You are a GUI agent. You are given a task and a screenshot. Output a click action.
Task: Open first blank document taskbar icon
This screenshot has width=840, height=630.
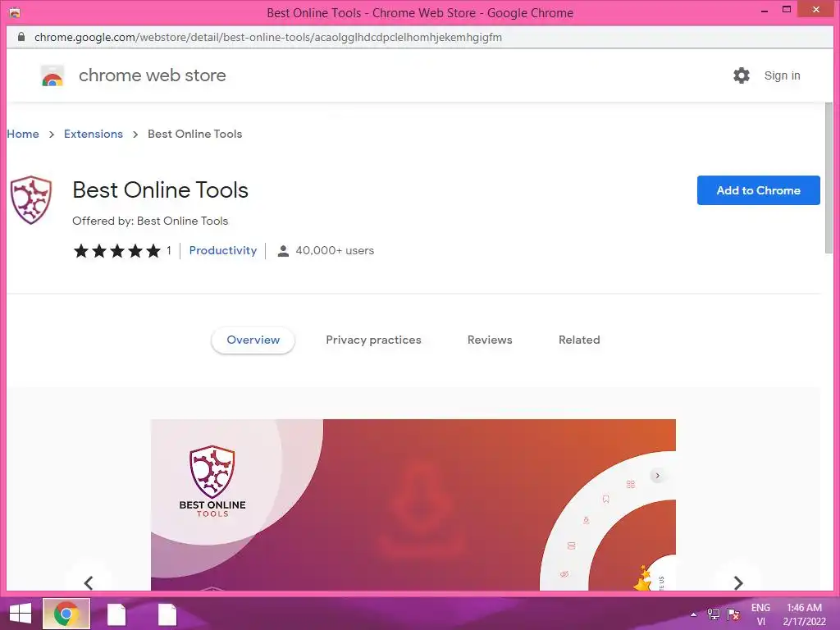[x=116, y=614]
